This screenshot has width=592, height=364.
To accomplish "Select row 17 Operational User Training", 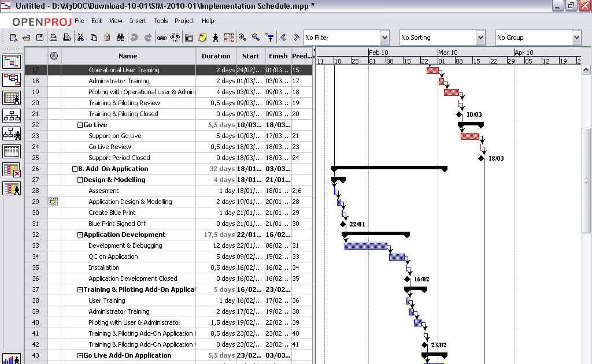I will (x=168, y=70).
